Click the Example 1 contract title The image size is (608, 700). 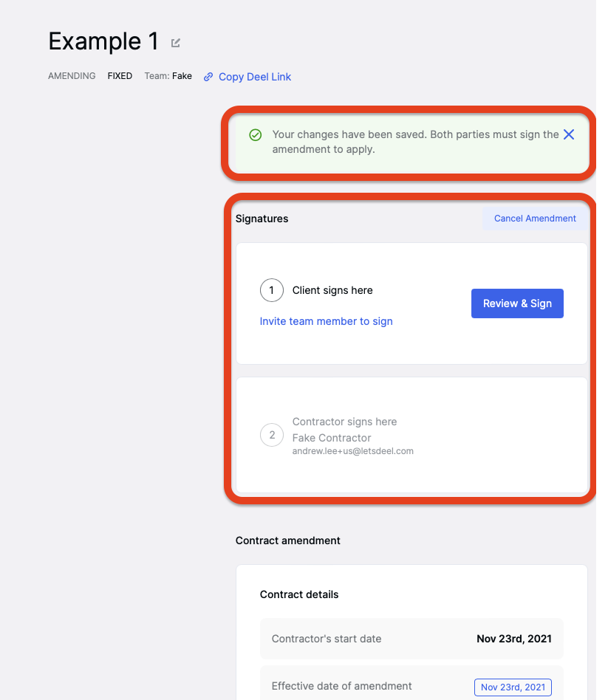(103, 41)
